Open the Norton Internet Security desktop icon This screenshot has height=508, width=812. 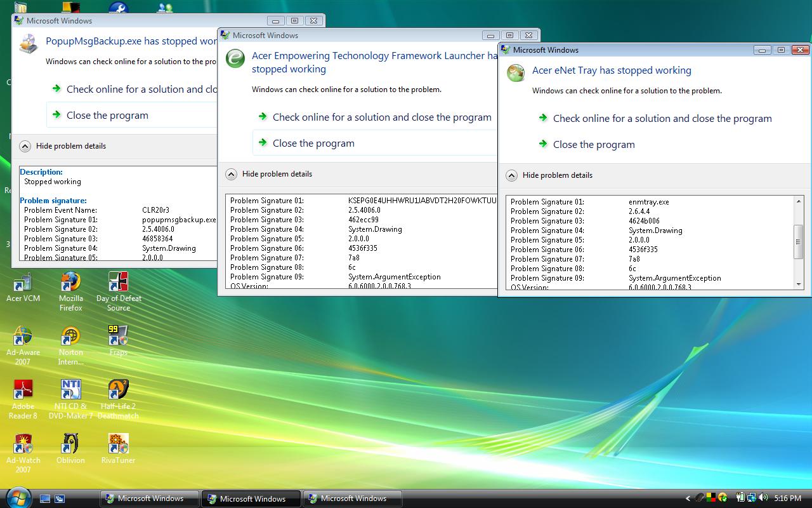[70, 337]
